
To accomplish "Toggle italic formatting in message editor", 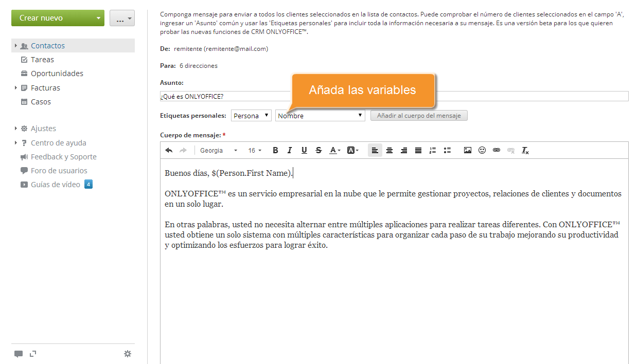I will 290,150.
